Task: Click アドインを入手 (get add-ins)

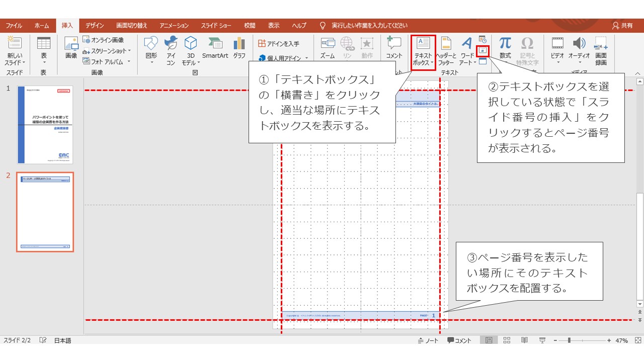Action: (x=279, y=44)
